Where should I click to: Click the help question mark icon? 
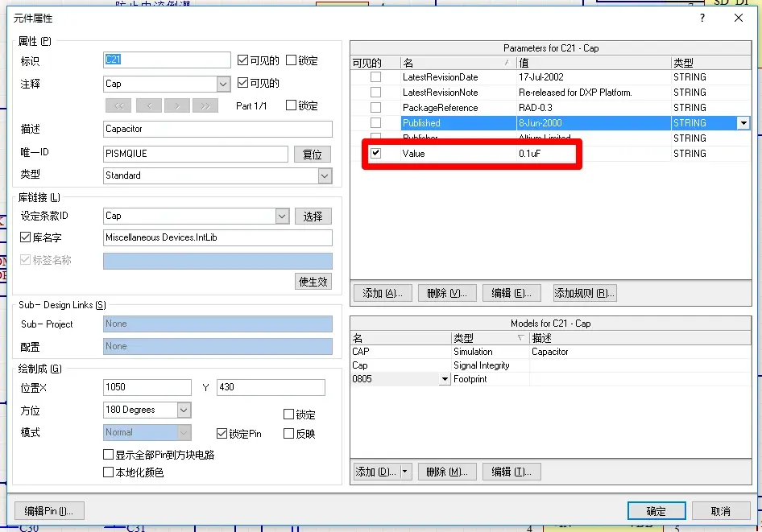702,18
